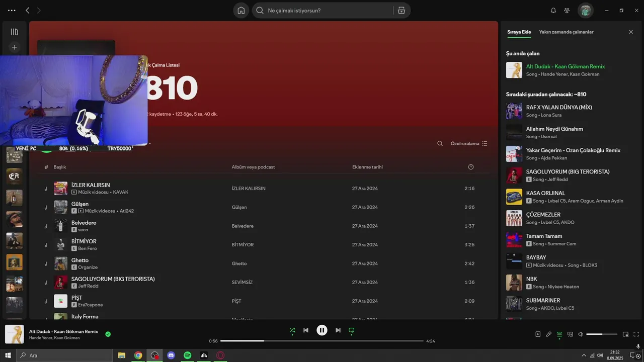Open Friend Activity people icon
Screen dimensions: 644x362
tap(567, 10)
